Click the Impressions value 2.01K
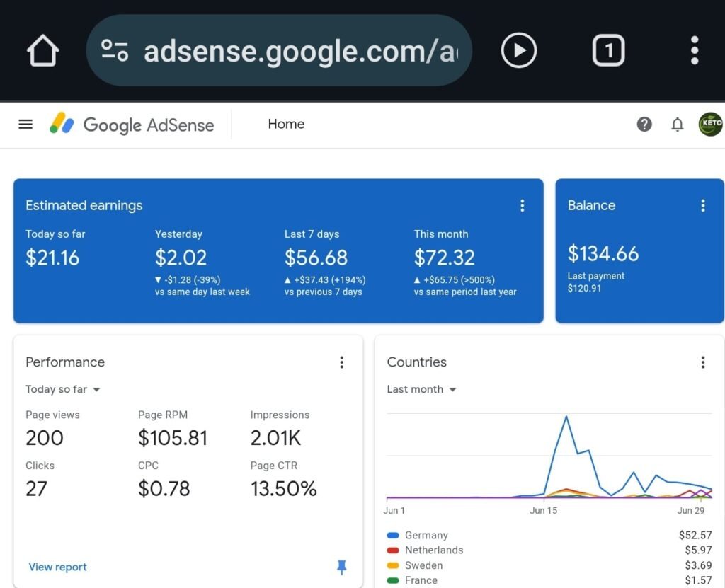Screen dimensions: 725x588 [275, 438]
